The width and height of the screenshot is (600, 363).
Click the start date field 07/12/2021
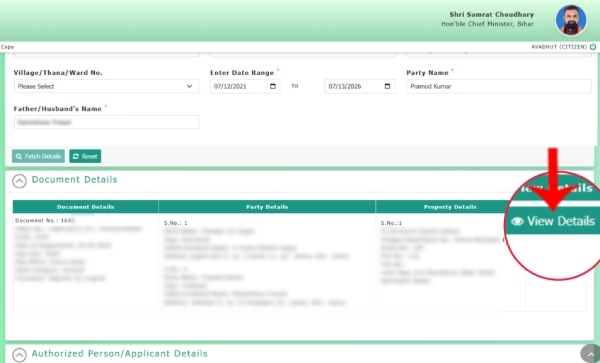click(x=245, y=86)
